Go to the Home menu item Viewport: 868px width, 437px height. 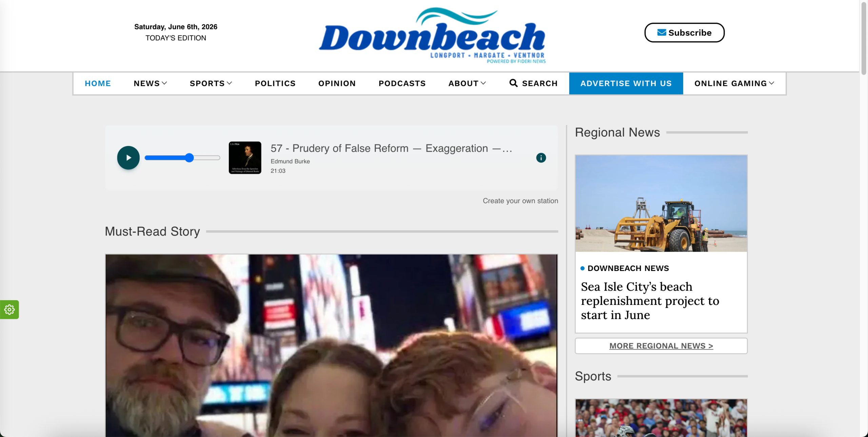pyautogui.click(x=98, y=83)
